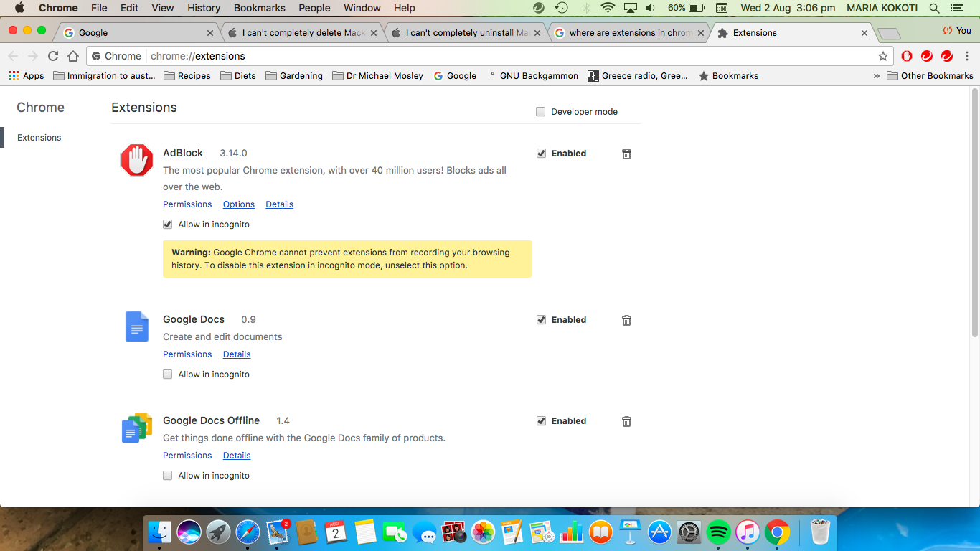
Task: Open the Time Machine menu bar icon
Action: click(x=562, y=8)
